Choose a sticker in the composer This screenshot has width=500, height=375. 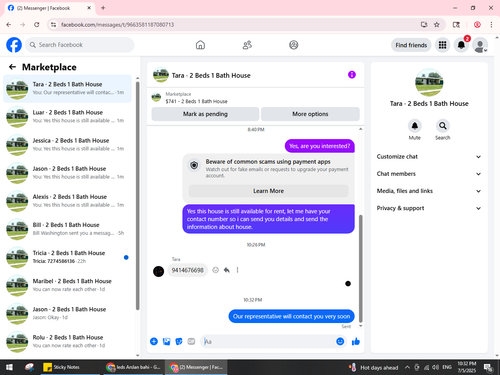tap(179, 341)
